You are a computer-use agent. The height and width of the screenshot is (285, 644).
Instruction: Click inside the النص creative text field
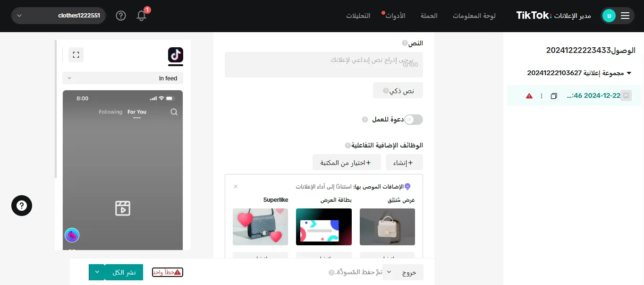(324, 64)
